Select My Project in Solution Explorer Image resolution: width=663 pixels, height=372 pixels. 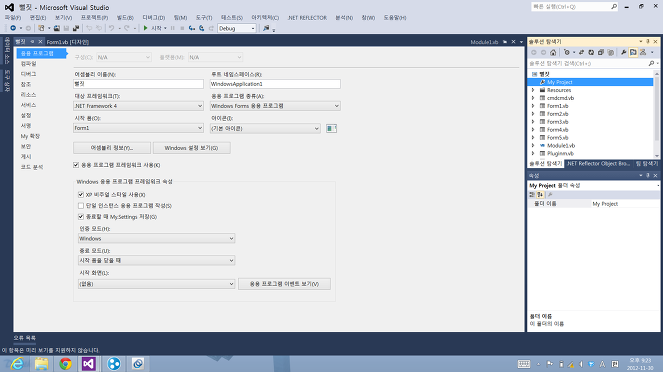pyautogui.click(x=590, y=82)
